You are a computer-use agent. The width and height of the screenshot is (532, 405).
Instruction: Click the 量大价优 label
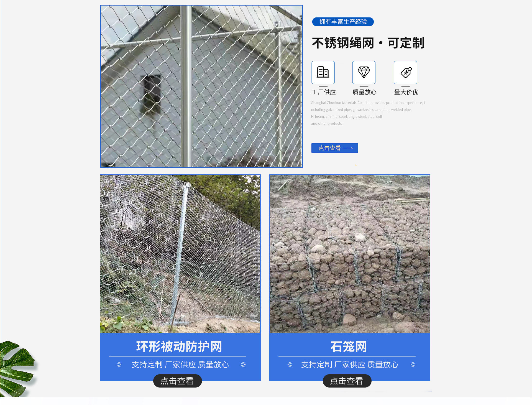pyautogui.click(x=406, y=92)
